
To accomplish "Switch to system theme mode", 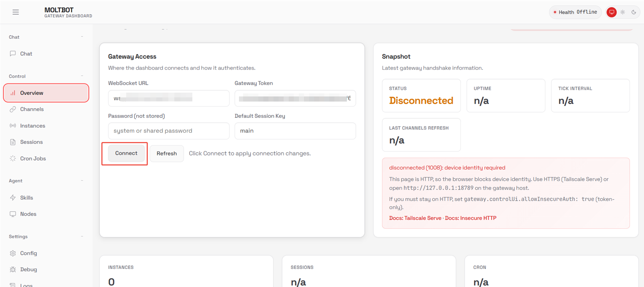I will tap(612, 12).
